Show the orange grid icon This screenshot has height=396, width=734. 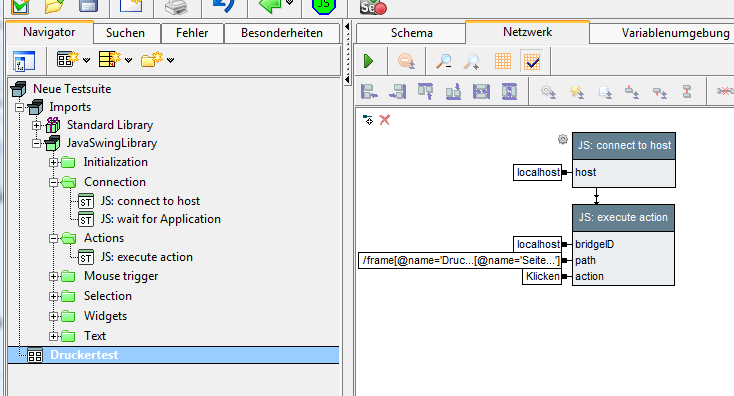503,61
